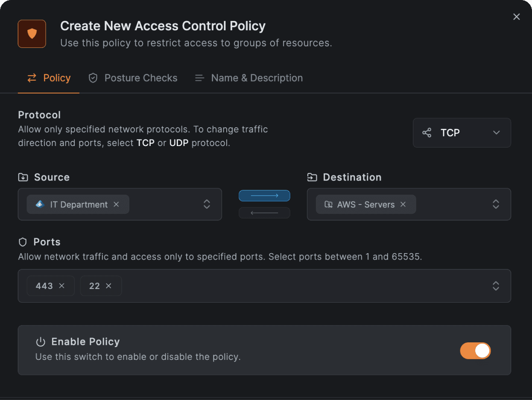Open the Ports selection dropdown
Viewport: 532px width, 400px height.
496,286
